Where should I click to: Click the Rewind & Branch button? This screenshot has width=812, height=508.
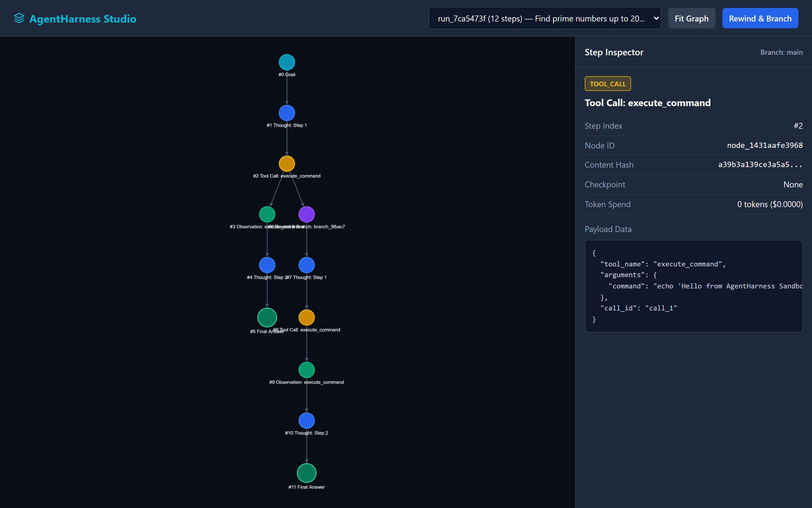(x=760, y=18)
